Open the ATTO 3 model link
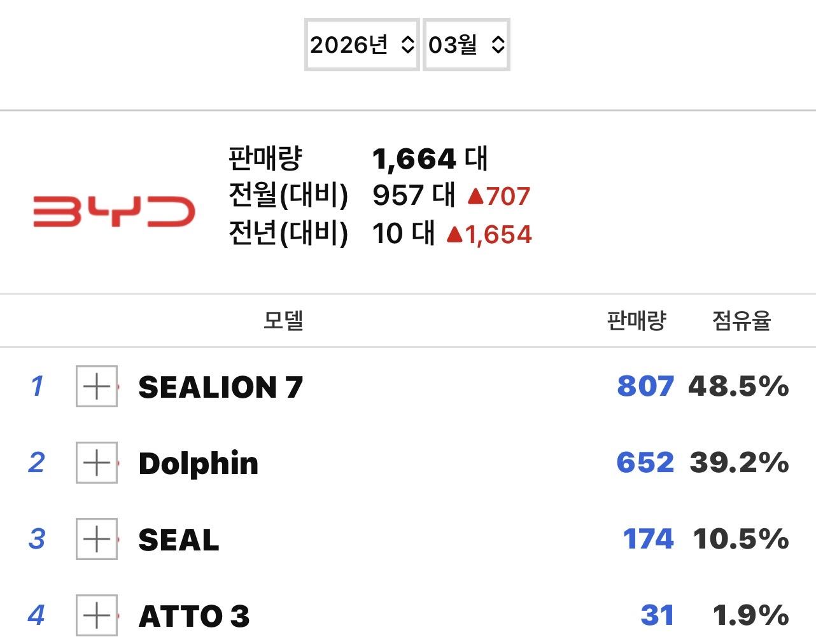The width and height of the screenshot is (816, 644). tap(193, 616)
